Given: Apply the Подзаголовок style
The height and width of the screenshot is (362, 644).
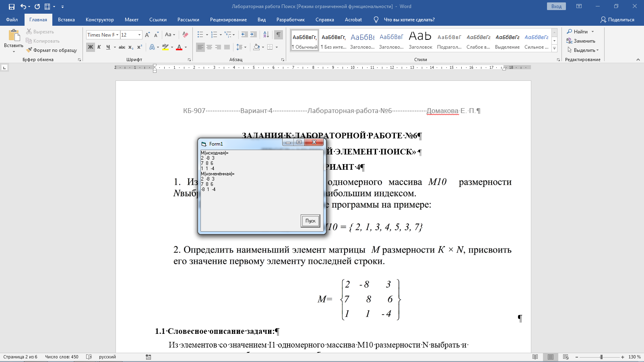Looking at the screenshot, I should (449, 41).
